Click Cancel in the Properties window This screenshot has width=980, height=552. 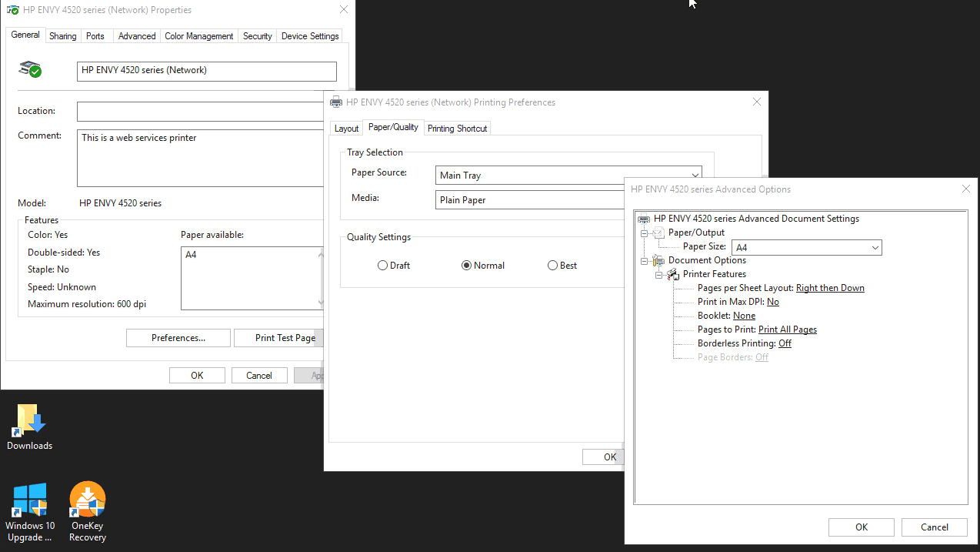coord(259,376)
